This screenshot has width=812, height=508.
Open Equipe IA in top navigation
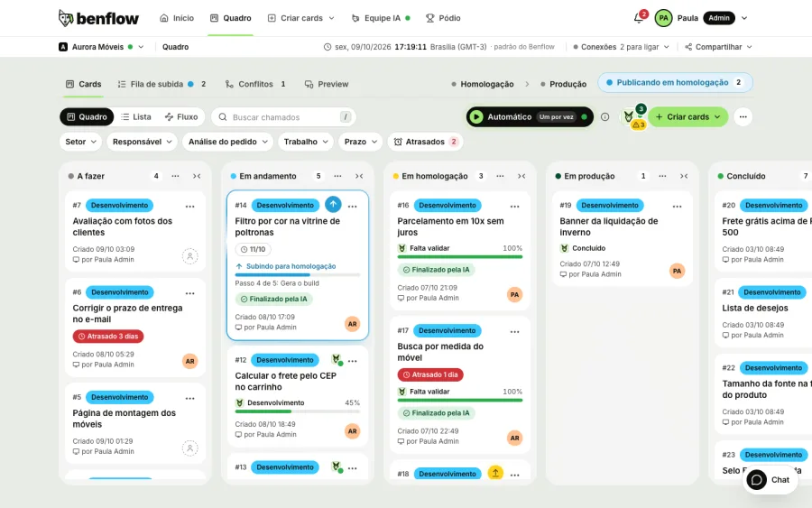[x=381, y=18]
